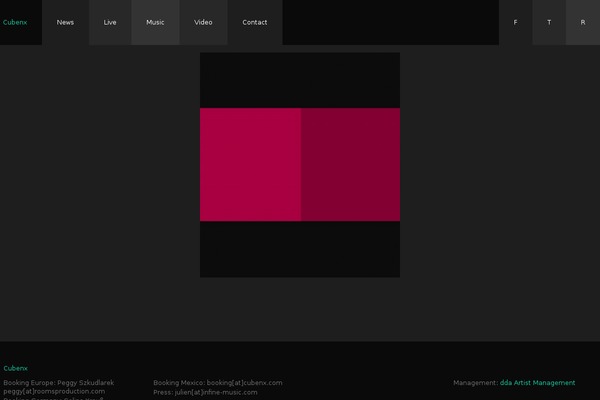The height and width of the screenshot is (400, 600).
Task: Select the dark maroon square in artwork
Action: tap(351, 165)
